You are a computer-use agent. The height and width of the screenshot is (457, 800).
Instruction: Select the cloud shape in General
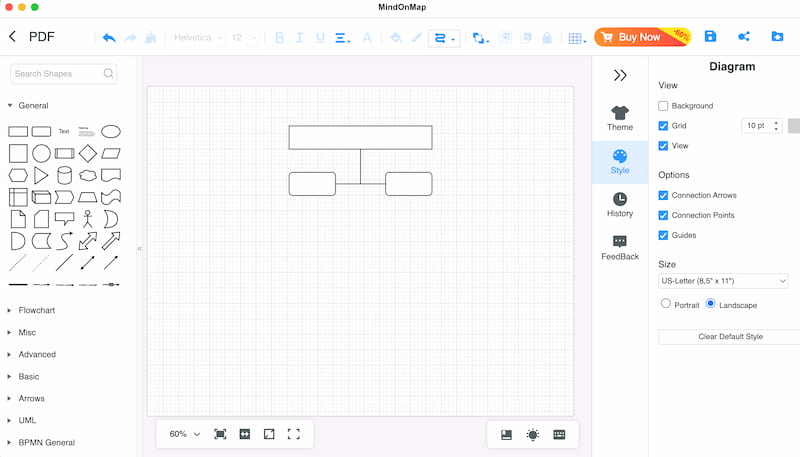point(88,175)
